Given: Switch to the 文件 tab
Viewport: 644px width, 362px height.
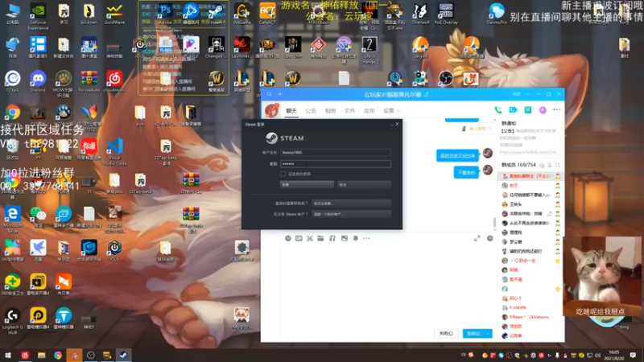Looking at the screenshot, I should click(x=349, y=111).
